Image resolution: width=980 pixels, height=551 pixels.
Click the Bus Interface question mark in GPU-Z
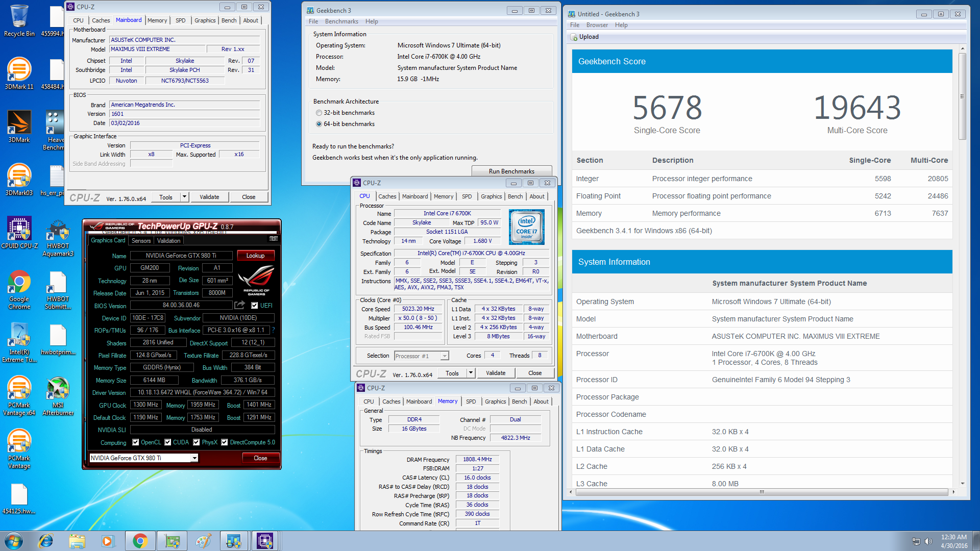(x=273, y=330)
